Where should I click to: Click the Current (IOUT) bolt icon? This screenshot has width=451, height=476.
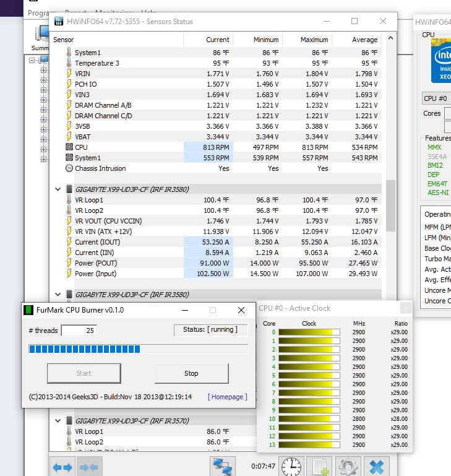point(69,242)
